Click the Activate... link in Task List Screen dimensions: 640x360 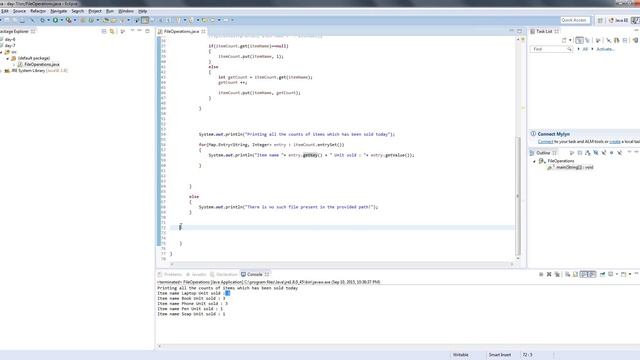605,49
